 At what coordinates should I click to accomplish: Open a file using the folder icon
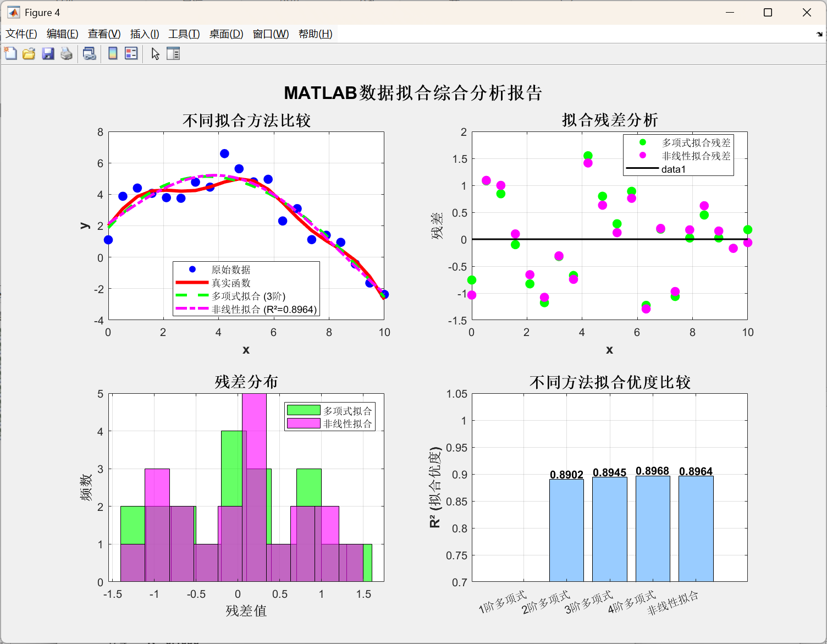[x=29, y=53]
